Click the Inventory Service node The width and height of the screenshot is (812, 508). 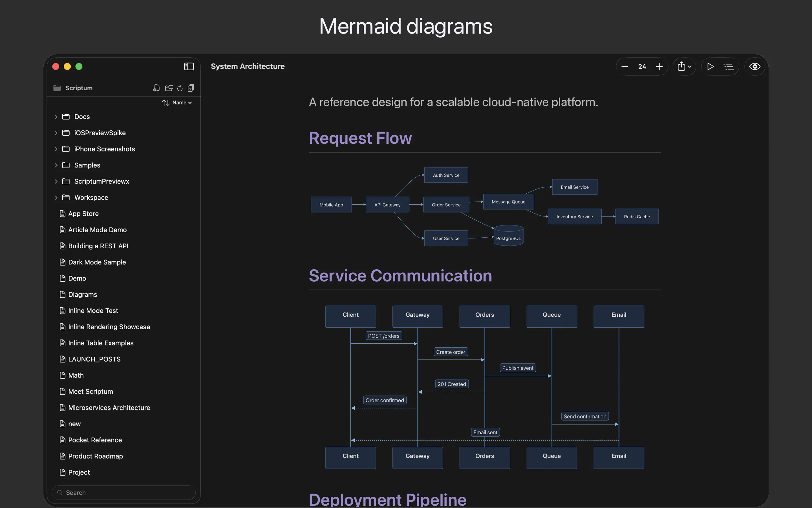[x=574, y=217]
